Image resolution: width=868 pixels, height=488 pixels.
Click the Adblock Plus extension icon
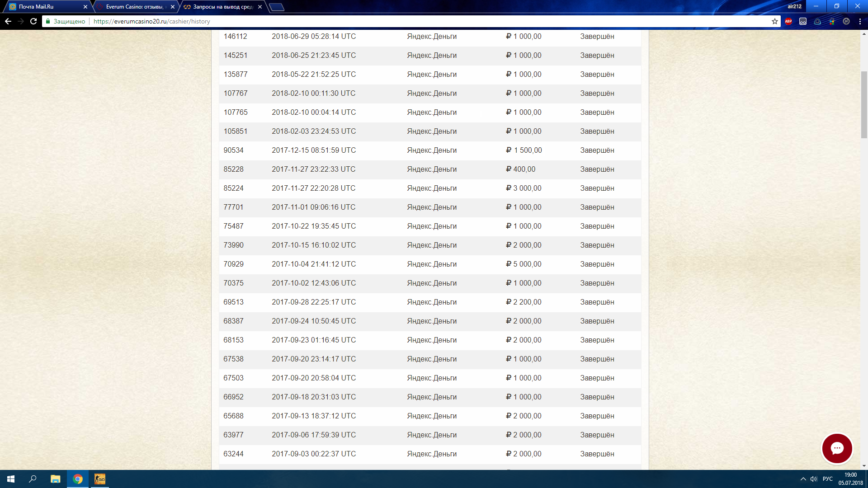(x=788, y=21)
